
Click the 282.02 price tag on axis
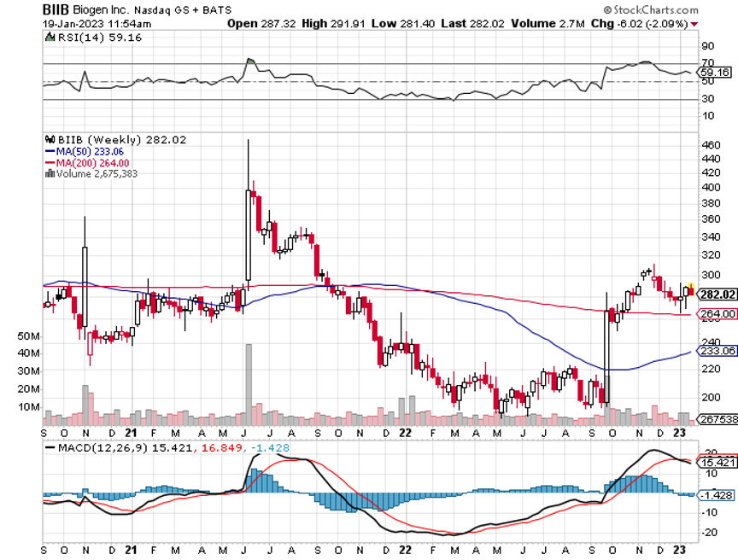point(717,295)
